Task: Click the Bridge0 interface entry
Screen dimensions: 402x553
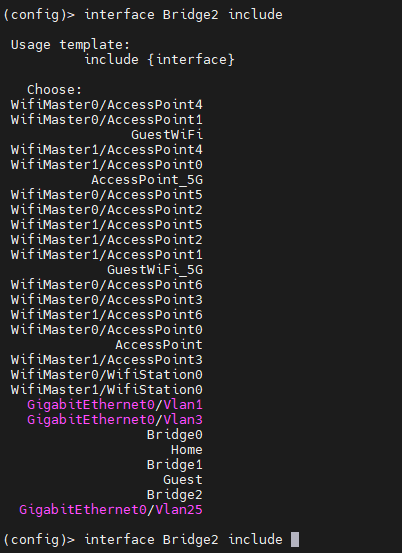Action: 175,434
